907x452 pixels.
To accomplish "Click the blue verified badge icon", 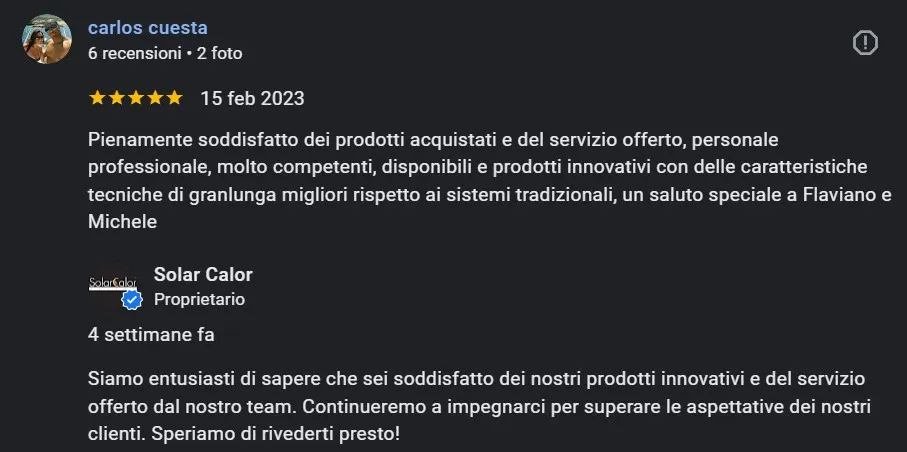I will click(x=132, y=301).
